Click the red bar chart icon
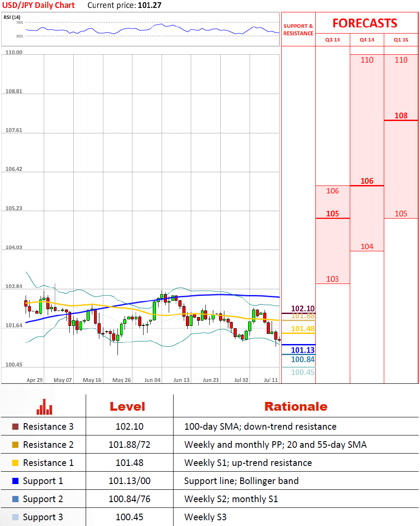Viewport: 420px width, 526px height. [44, 407]
